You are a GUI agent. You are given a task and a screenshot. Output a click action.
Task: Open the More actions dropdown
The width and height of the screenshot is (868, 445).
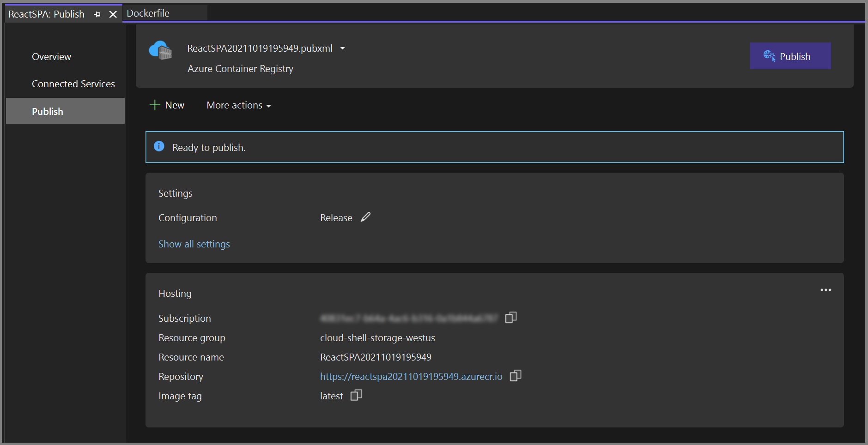pos(238,105)
